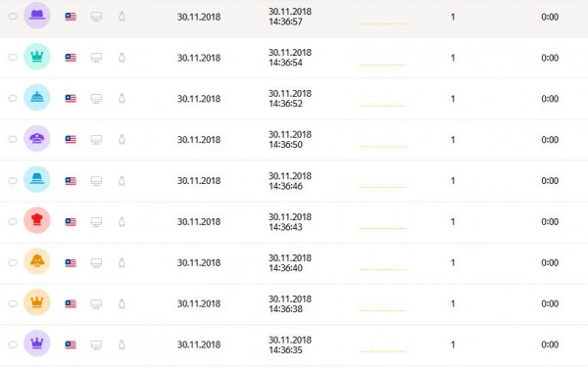Click the purple crown avatar at 14:36:35
Screen dimensions: 588x368
(37, 344)
